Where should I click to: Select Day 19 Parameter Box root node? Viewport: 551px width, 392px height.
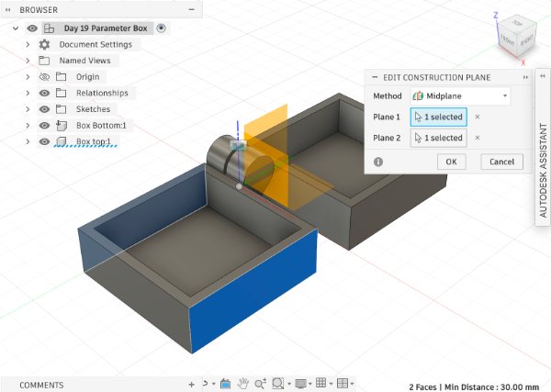tap(106, 28)
